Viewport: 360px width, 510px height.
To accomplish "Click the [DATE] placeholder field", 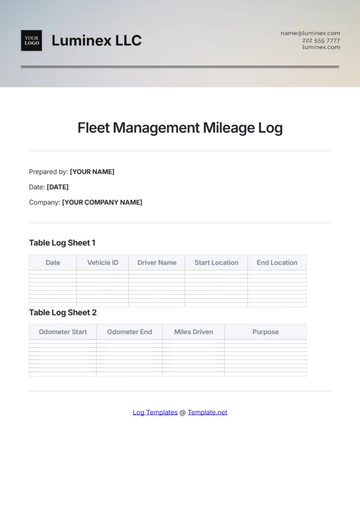I will pyautogui.click(x=58, y=187).
